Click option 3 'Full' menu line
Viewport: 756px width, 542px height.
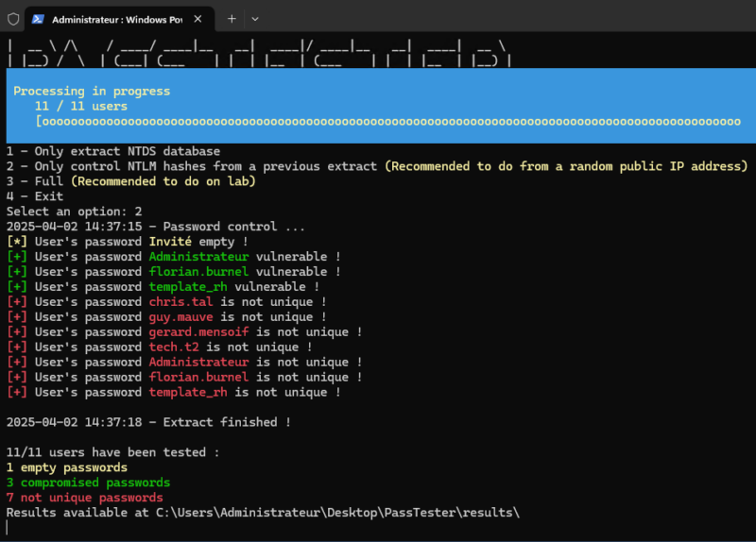[130, 181]
